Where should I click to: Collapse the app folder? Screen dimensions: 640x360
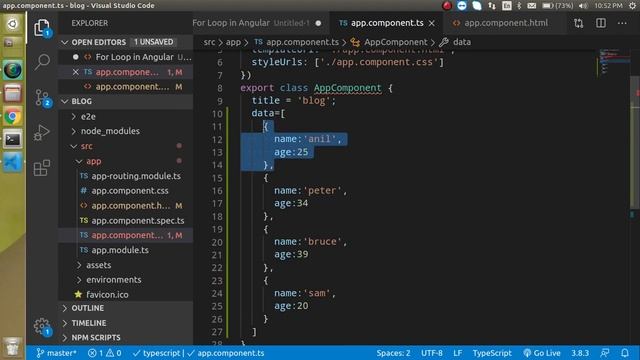pos(126,161)
